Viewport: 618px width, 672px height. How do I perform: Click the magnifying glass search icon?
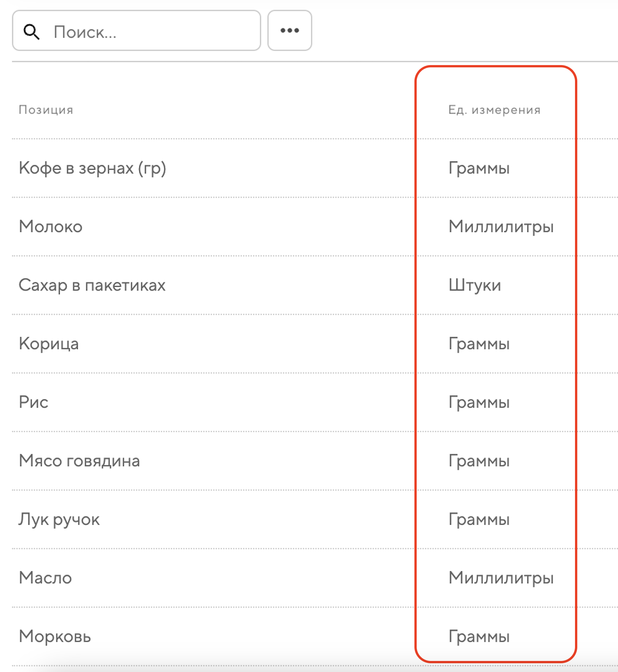(32, 32)
